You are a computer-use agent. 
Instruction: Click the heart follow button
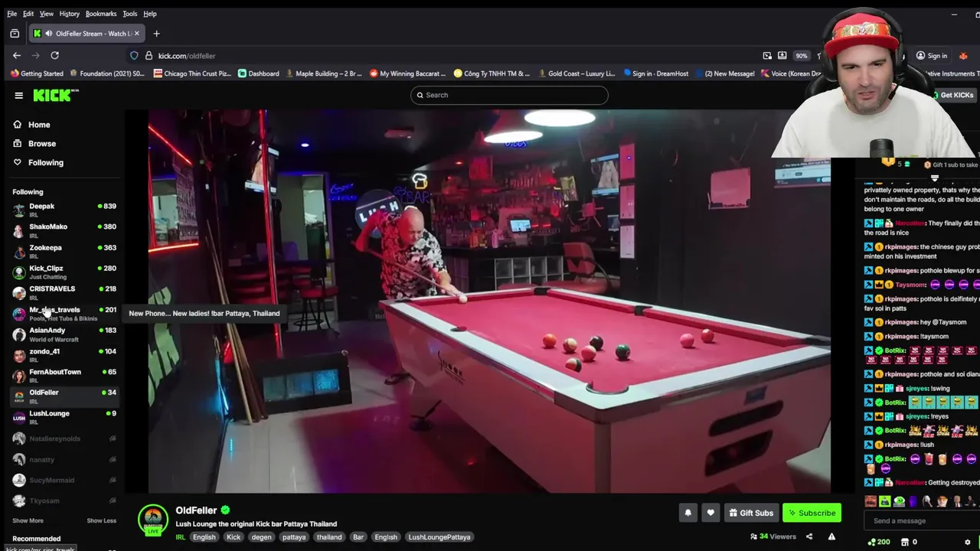[x=710, y=513]
